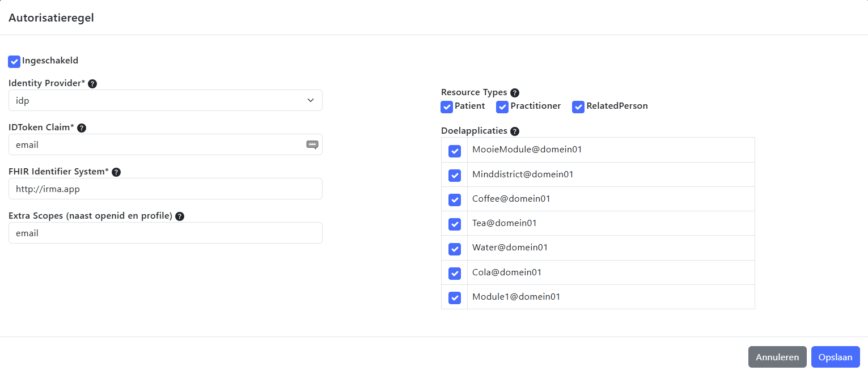Untick the Minddistrict@domein01 checkbox
This screenshot has height=375, width=868.
tap(455, 175)
